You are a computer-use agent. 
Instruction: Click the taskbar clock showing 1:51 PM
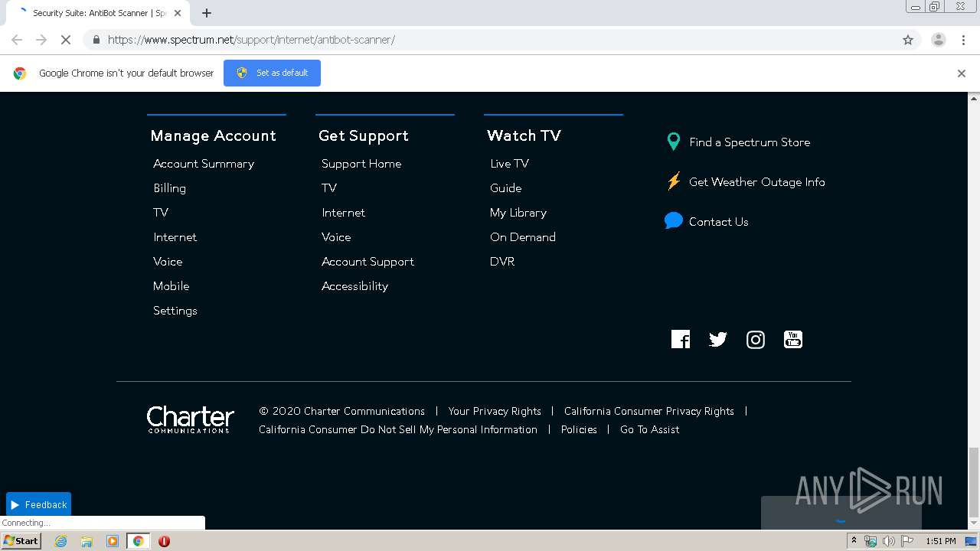click(x=941, y=541)
